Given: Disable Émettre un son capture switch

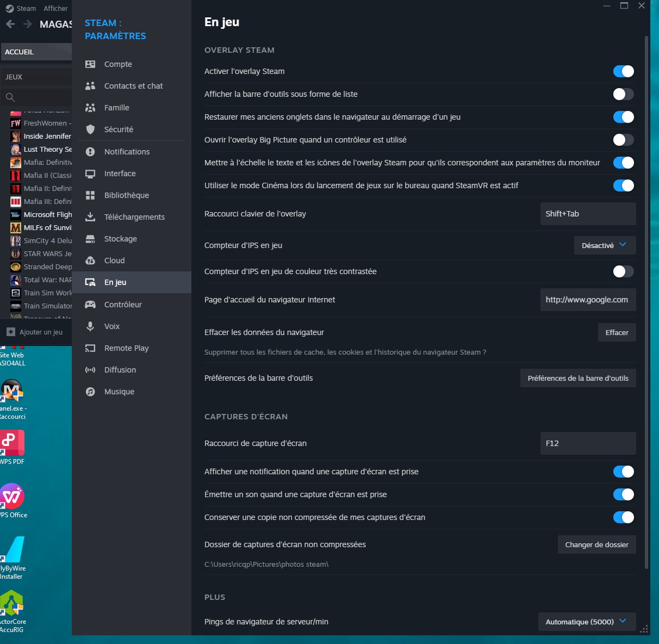Looking at the screenshot, I should (x=624, y=494).
